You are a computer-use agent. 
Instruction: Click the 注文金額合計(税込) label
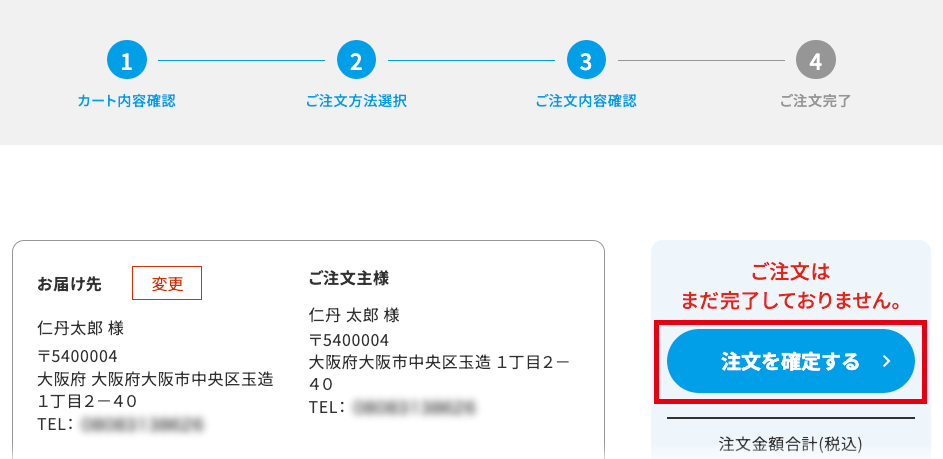click(791, 444)
